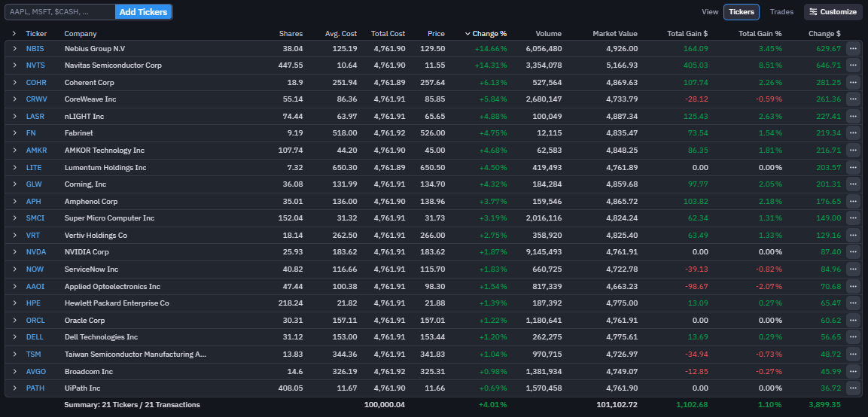Open the LITE ticker link
868x417 pixels.
34,167
